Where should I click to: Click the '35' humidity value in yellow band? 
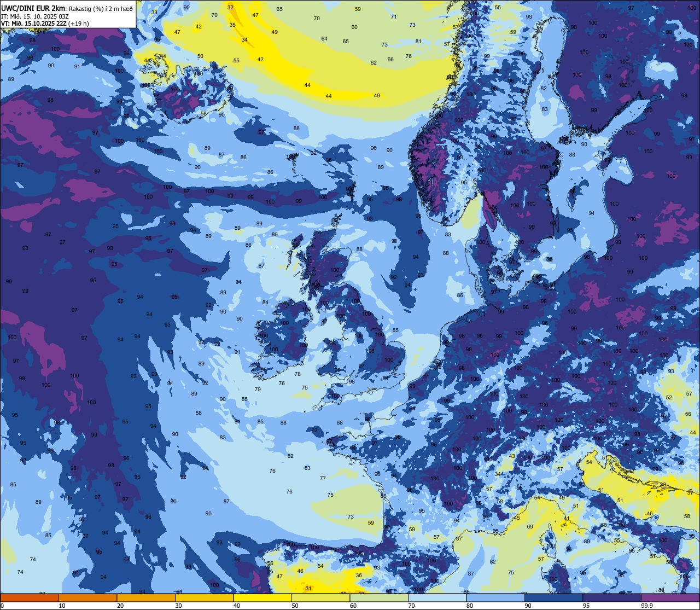coord(232,25)
